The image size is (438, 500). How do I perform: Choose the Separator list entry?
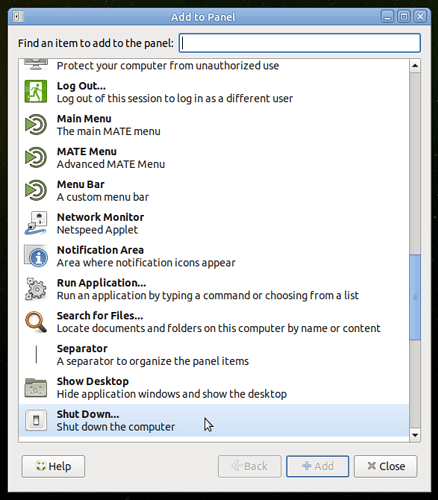pyautogui.click(x=214, y=355)
